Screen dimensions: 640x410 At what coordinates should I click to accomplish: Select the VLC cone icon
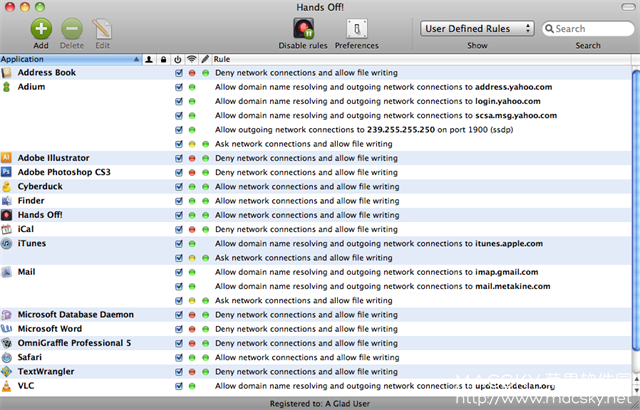(x=7, y=386)
